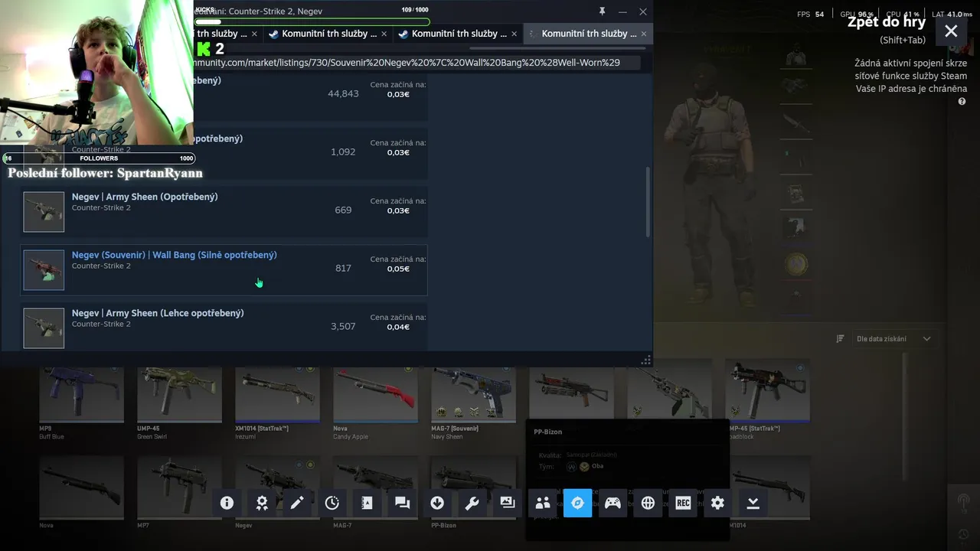The height and width of the screenshot is (551, 980).
Task: Open the game info overlay icon
Action: tap(227, 503)
